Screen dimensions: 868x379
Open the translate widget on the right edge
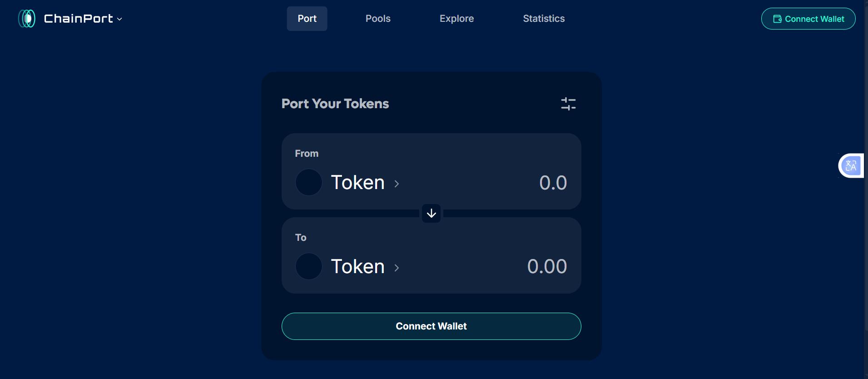click(x=851, y=165)
